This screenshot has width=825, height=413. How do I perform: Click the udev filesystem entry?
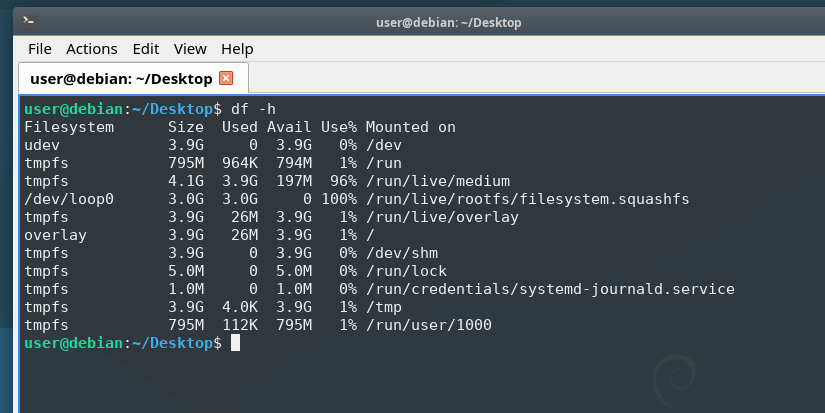(x=42, y=145)
